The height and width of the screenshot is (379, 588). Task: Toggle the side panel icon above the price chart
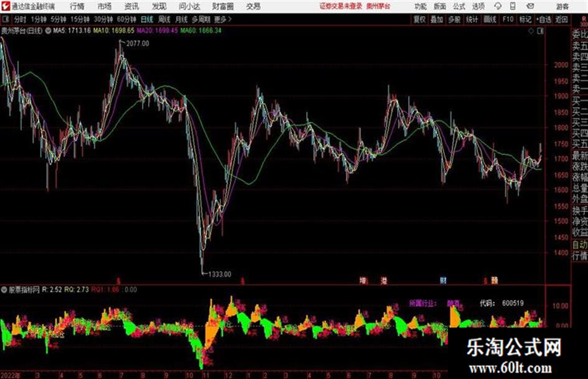(540, 31)
